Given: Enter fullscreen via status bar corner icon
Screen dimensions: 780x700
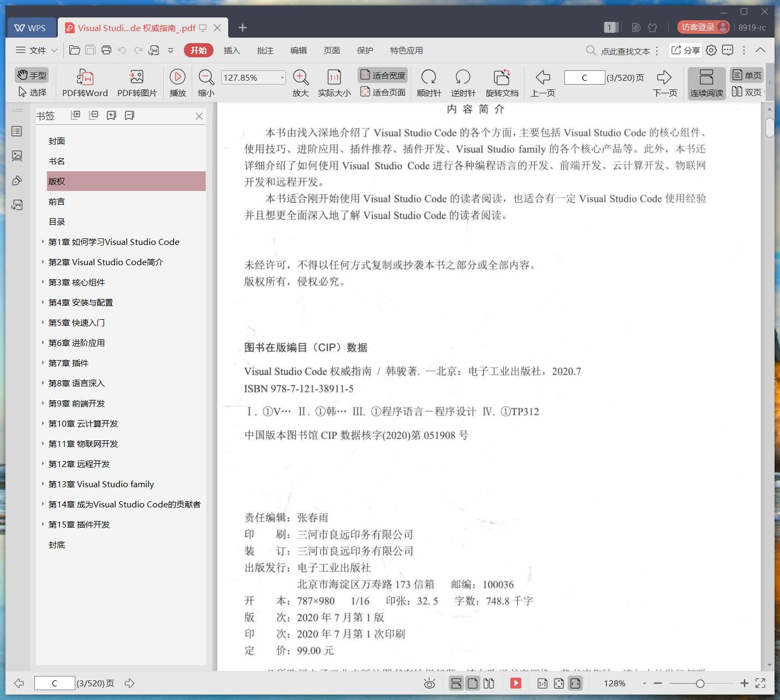Looking at the screenshot, I should (x=760, y=683).
